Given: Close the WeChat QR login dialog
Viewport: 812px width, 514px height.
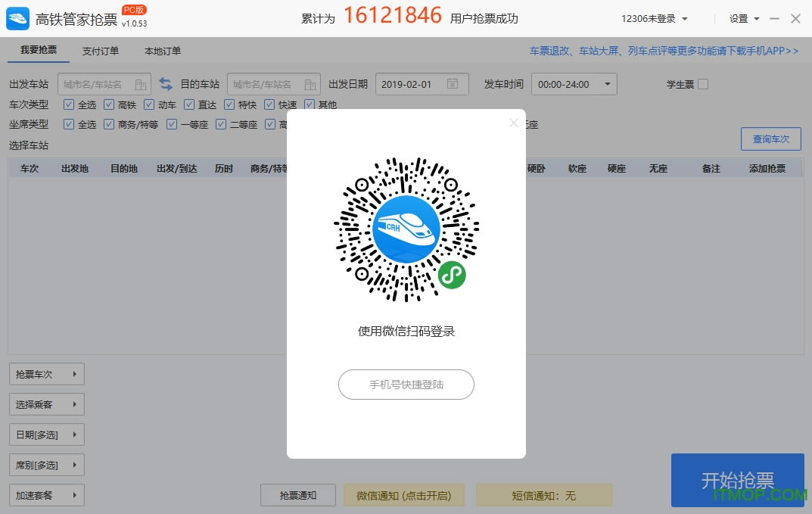Looking at the screenshot, I should pyautogui.click(x=514, y=123).
